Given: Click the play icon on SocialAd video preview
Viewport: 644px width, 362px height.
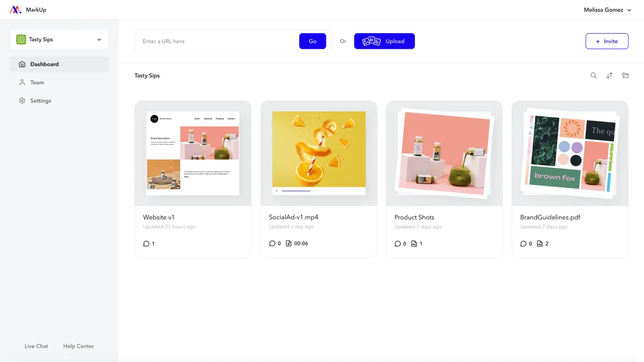Looking at the screenshot, I should [277, 191].
